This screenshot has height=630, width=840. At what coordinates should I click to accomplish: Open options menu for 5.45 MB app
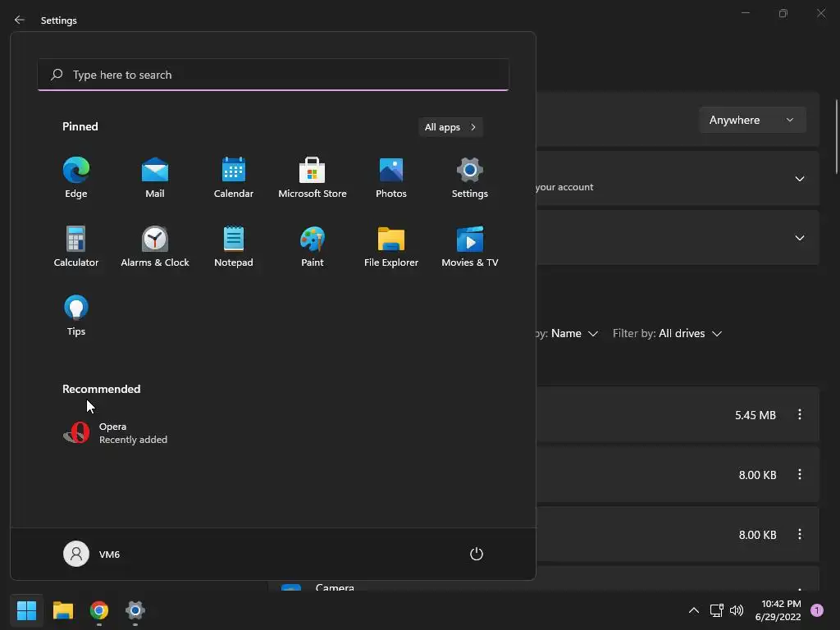point(800,414)
